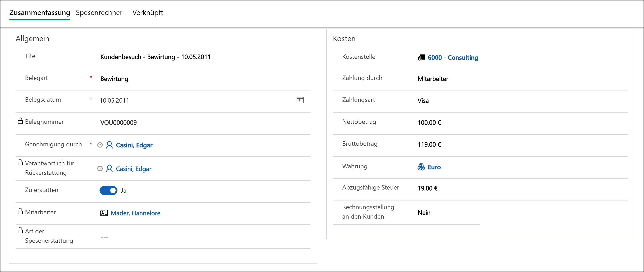Select the Zahlung durch field showing Mitarbeiter
This screenshot has height=272, width=644.
click(433, 79)
